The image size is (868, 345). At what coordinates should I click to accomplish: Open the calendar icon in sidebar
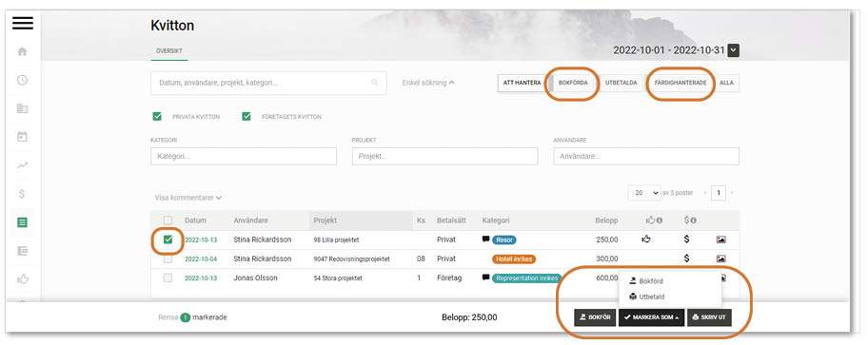(22, 137)
